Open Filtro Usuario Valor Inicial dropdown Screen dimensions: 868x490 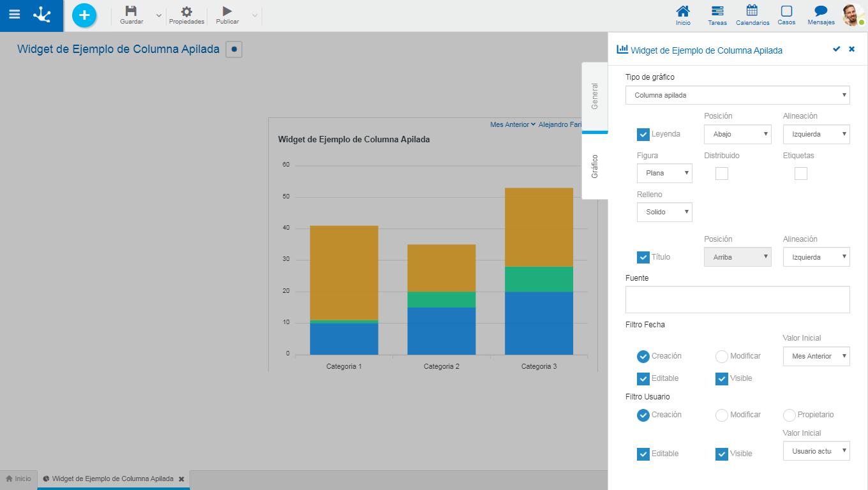tap(816, 451)
